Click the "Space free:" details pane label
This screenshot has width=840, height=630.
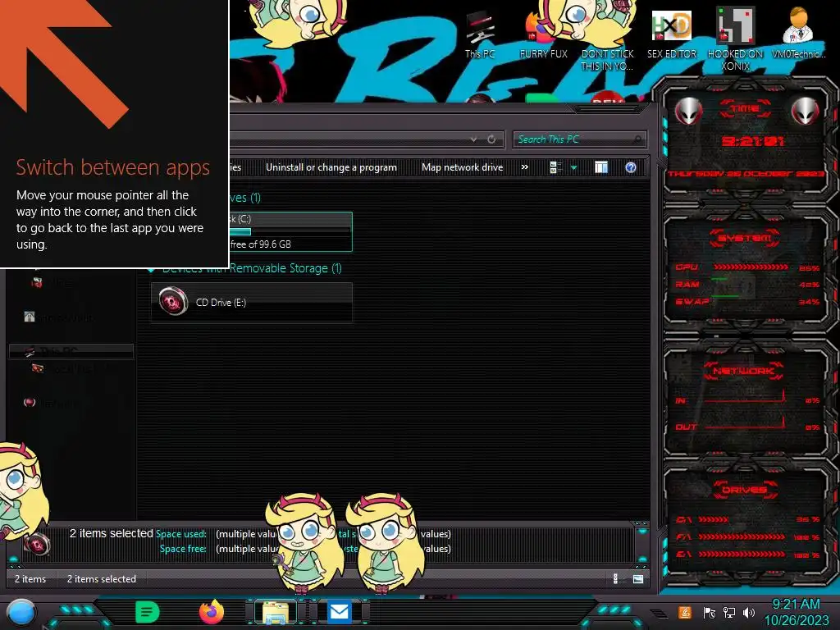click(183, 549)
